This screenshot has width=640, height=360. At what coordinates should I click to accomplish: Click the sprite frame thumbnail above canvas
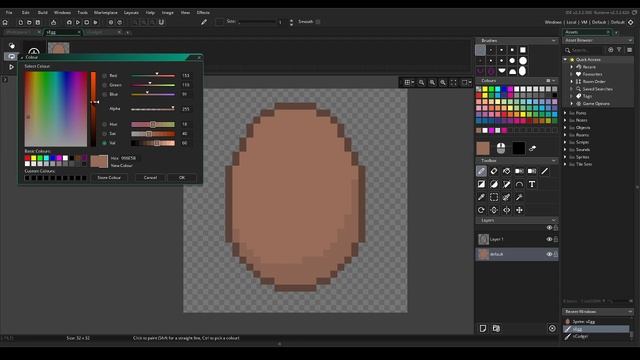tap(58, 48)
